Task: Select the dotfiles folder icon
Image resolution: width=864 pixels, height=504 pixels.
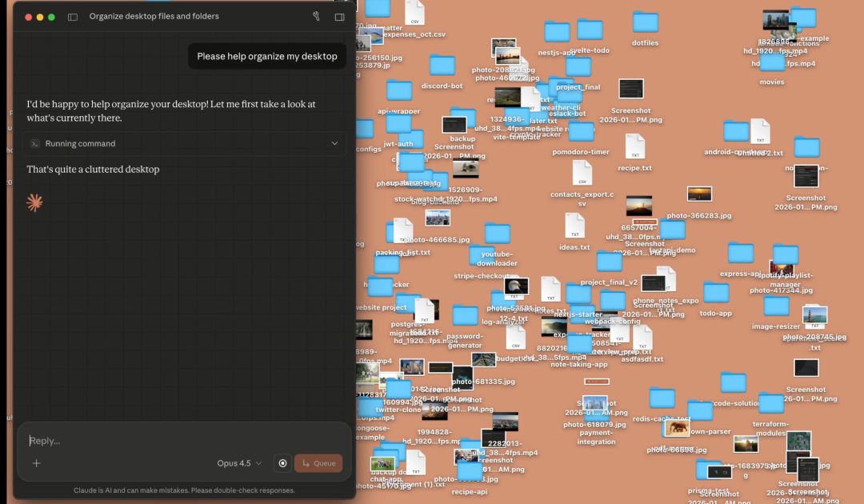Action: (645, 22)
